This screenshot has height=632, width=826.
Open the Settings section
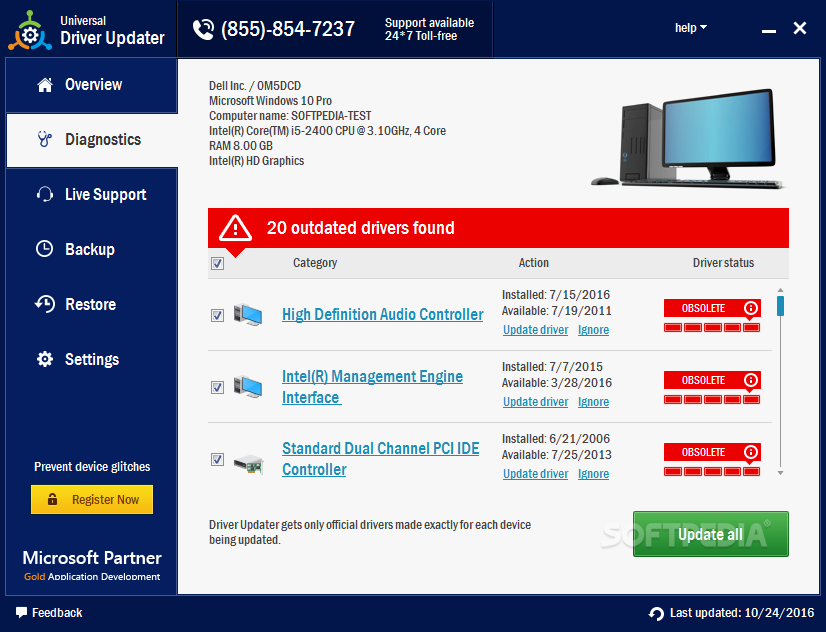pos(92,359)
